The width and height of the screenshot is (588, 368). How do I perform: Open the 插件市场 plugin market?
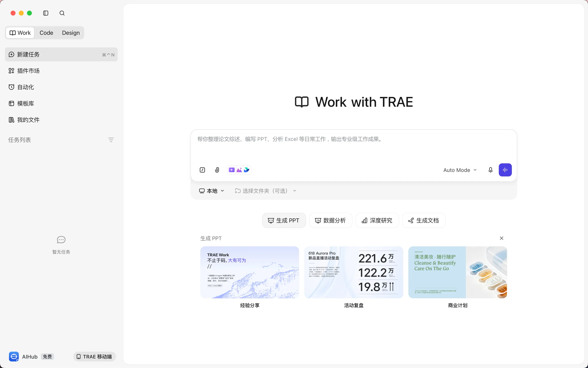click(61, 71)
